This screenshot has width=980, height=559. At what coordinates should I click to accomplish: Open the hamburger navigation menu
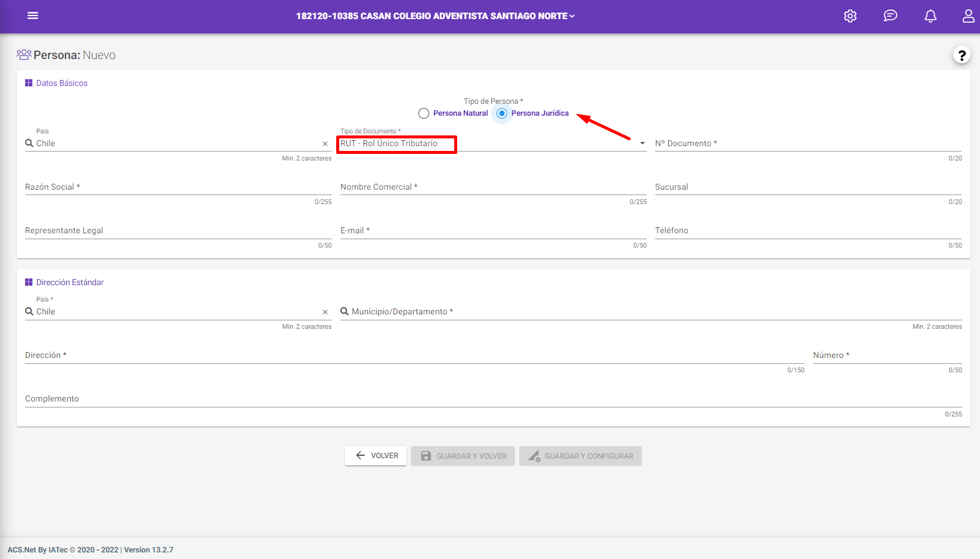[x=33, y=16]
